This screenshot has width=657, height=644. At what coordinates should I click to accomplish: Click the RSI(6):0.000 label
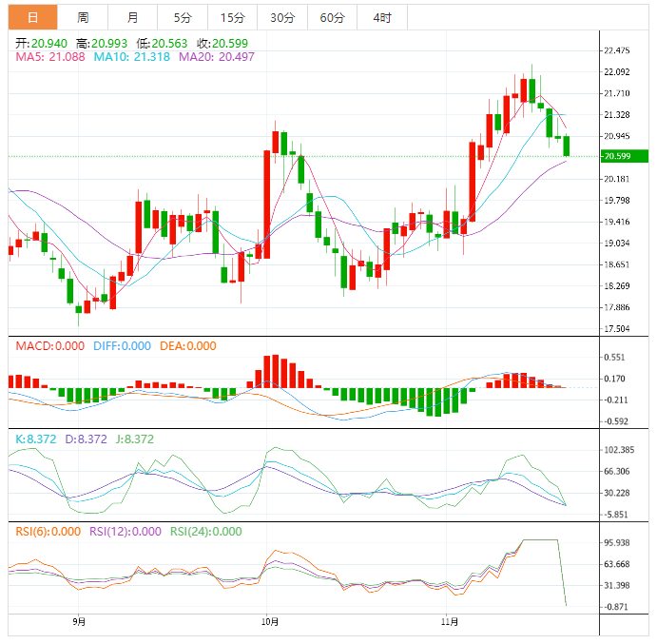[48, 532]
